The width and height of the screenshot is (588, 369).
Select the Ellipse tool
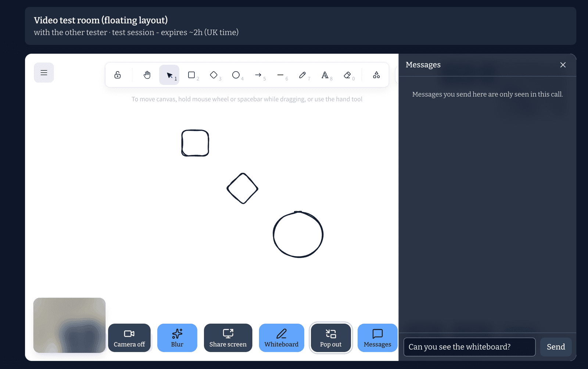tap(236, 75)
